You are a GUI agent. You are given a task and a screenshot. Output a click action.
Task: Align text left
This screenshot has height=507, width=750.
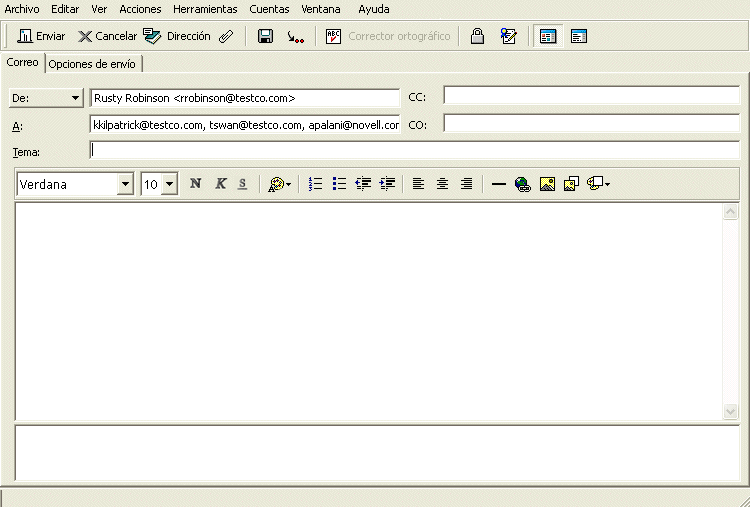click(419, 184)
